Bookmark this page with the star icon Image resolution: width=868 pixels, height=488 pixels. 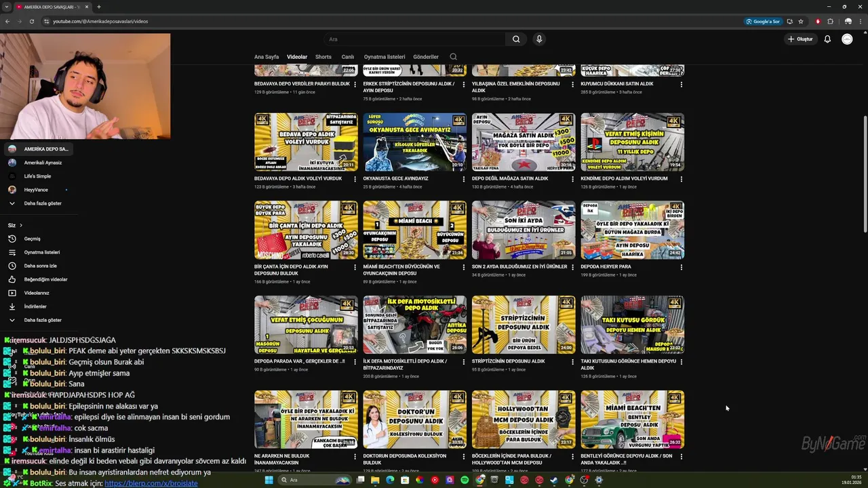click(x=801, y=21)
